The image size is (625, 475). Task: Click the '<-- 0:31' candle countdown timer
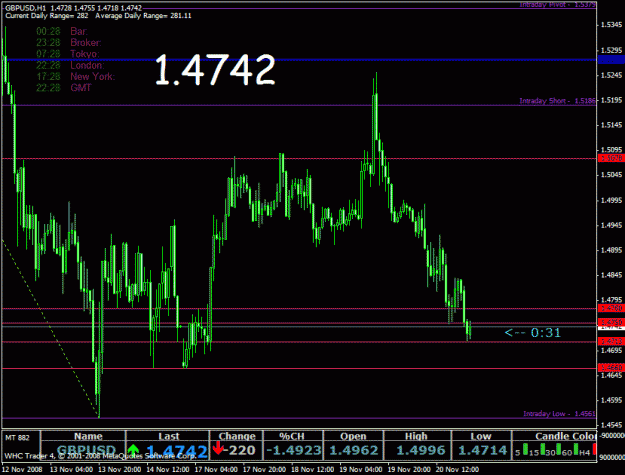click(533, 332)
